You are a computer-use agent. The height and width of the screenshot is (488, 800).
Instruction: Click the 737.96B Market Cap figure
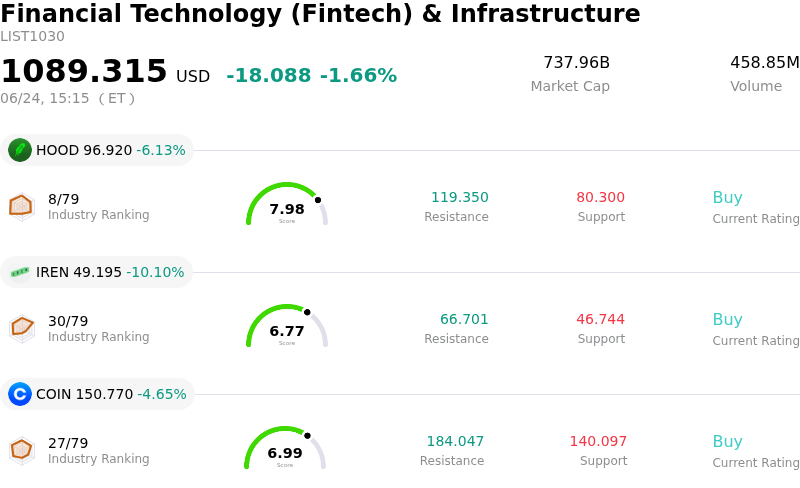(x=577, y=62)
